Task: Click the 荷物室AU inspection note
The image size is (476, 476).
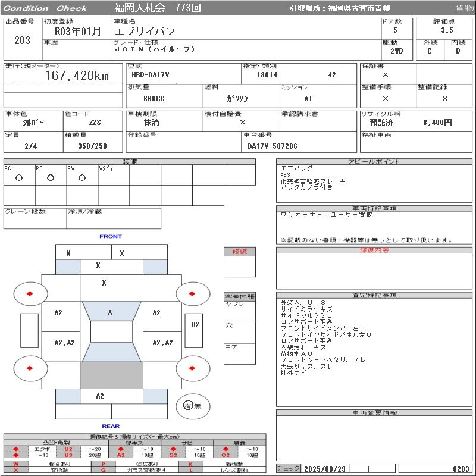Action: point(296,353)
